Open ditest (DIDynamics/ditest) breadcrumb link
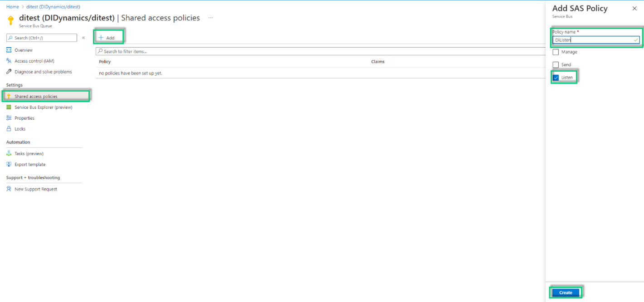The image size is (644, 302). 53,7
